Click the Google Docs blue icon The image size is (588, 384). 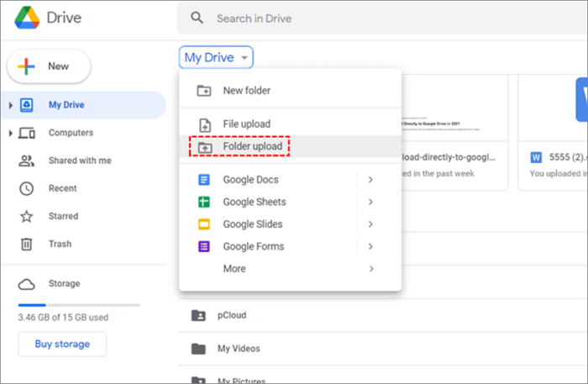click(203, 180)
